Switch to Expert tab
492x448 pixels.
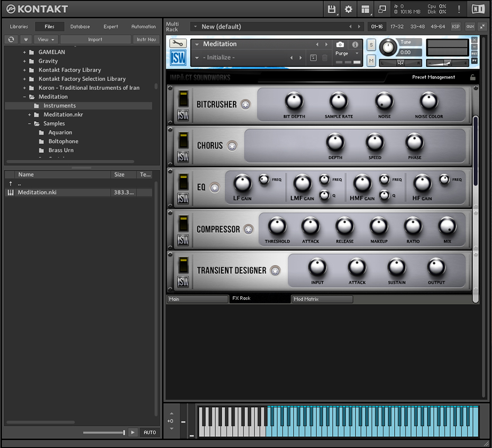(111, 26)
